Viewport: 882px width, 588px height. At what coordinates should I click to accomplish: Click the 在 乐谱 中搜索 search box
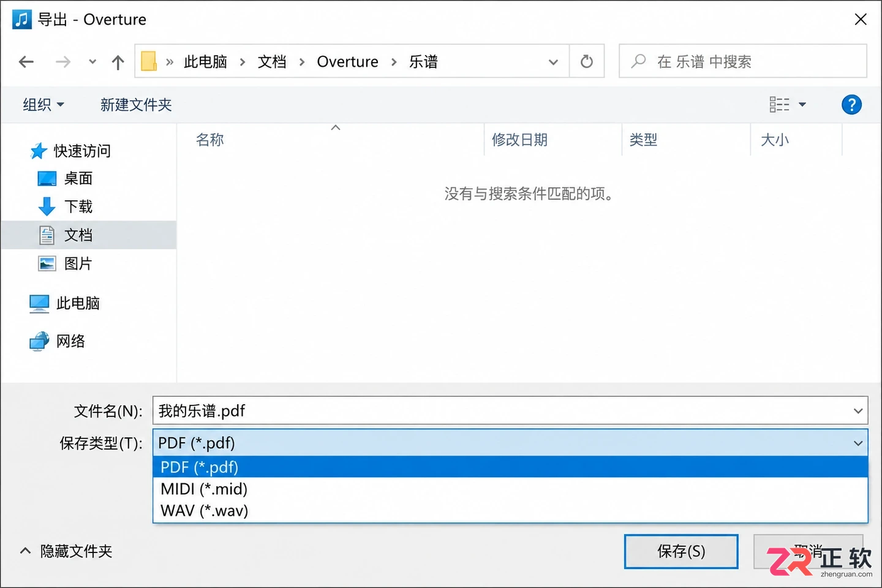742,61
